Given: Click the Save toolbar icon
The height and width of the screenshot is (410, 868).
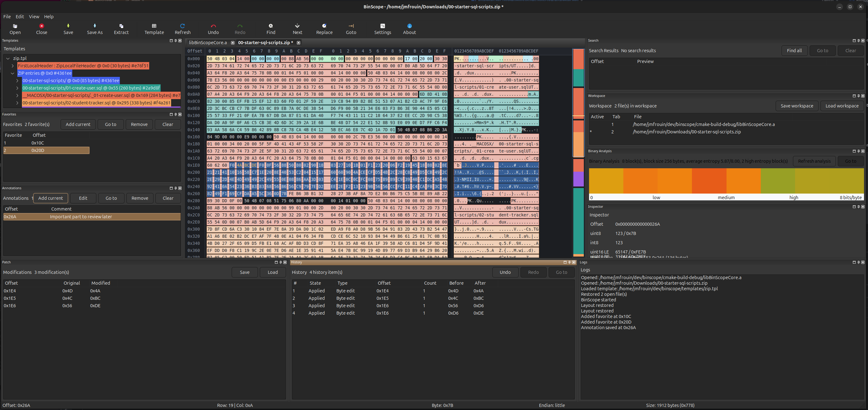Looking at the screenshot, I should (x=68, y=29).
